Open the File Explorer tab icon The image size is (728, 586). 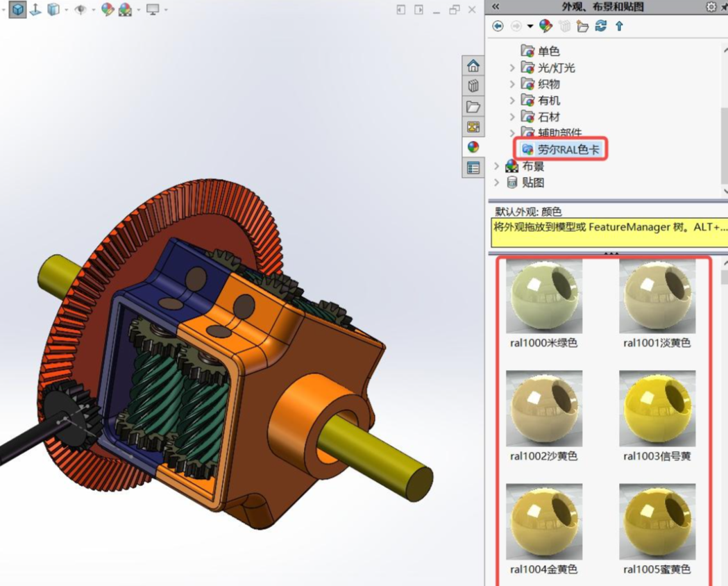point(473,106)
